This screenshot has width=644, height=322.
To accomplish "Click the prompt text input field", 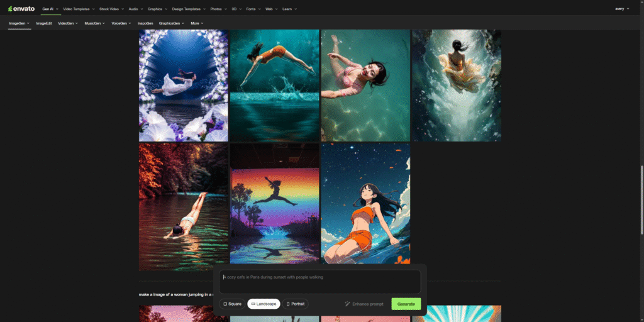I will [320, 281].
